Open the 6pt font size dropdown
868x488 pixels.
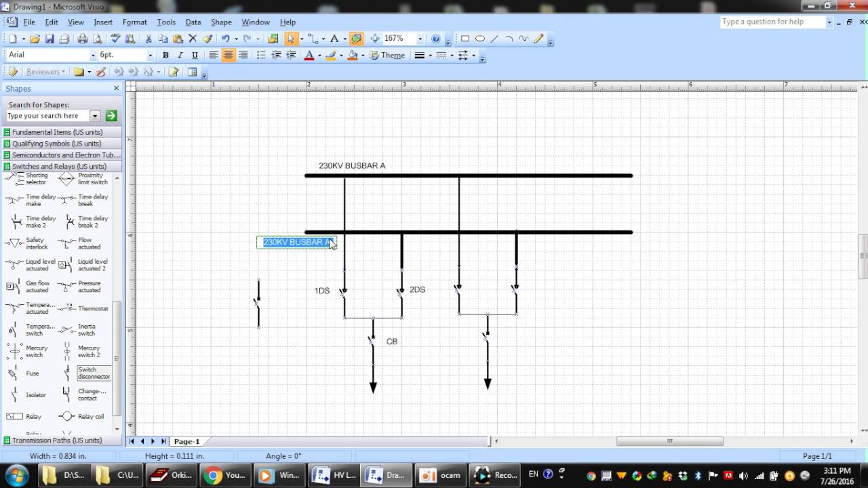(x=150, y=56)
